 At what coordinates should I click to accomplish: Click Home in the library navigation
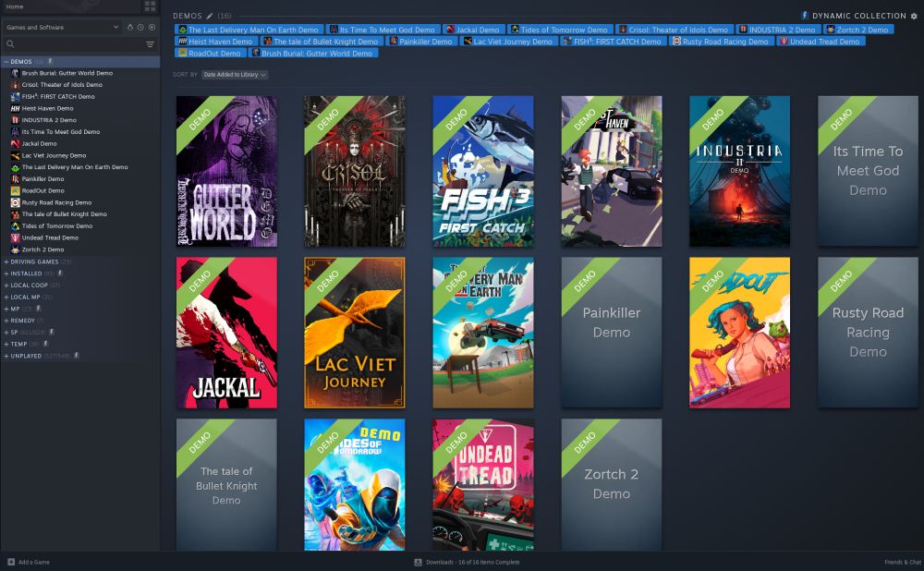point(15,6)
